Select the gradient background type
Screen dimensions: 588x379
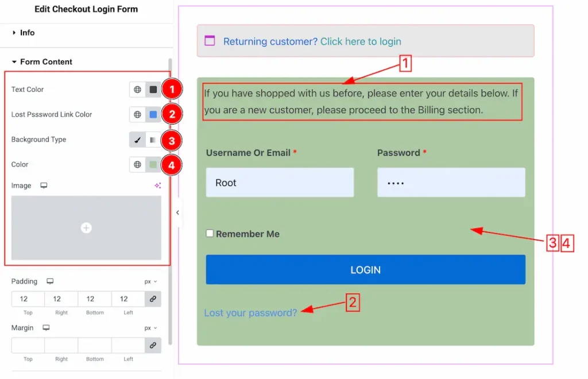point(153,140)
